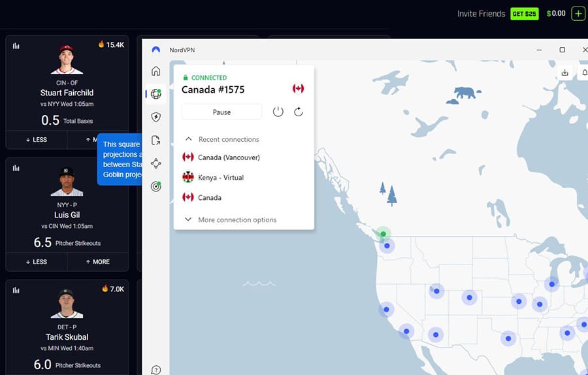This screenshot has height=375, width=588.
Task: Choose MORE on Luis Gil card
Action: tap(98, 262)
